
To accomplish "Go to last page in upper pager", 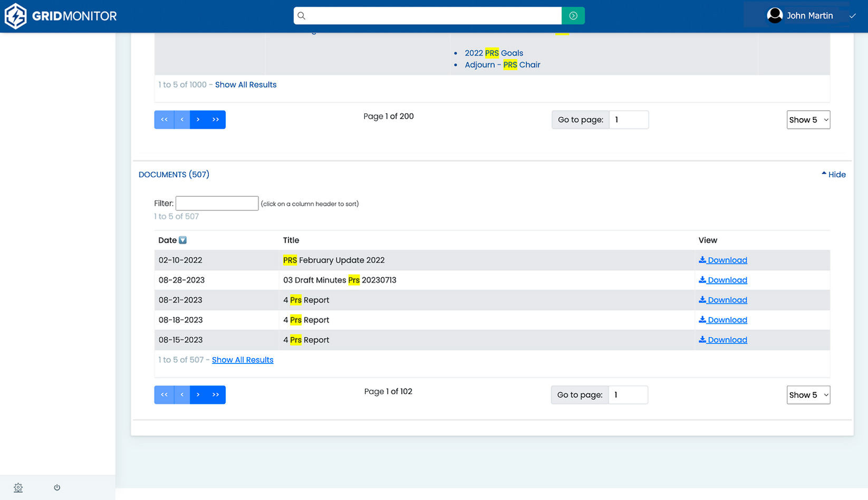I will pyautogui.click(x=216, y=120).
